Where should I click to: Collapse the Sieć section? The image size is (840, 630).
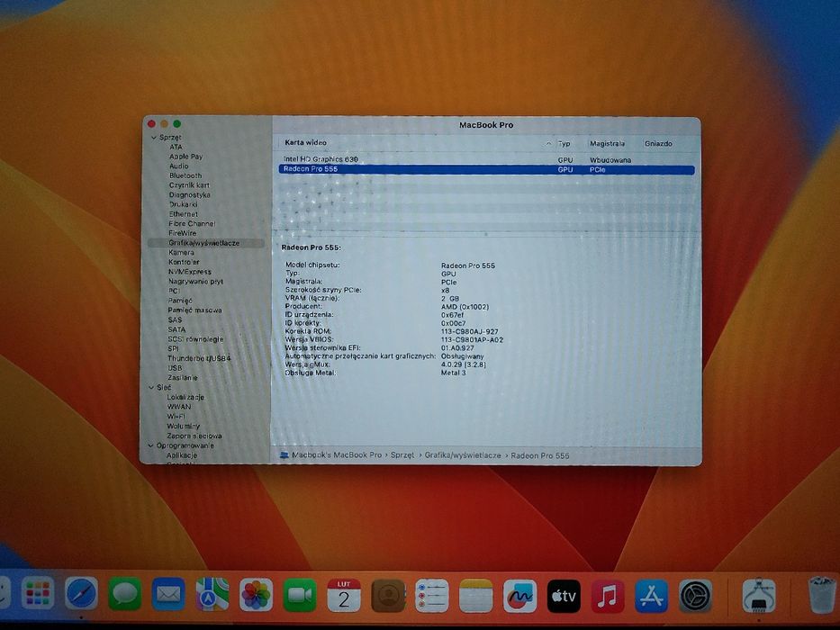tap(151, 387)
